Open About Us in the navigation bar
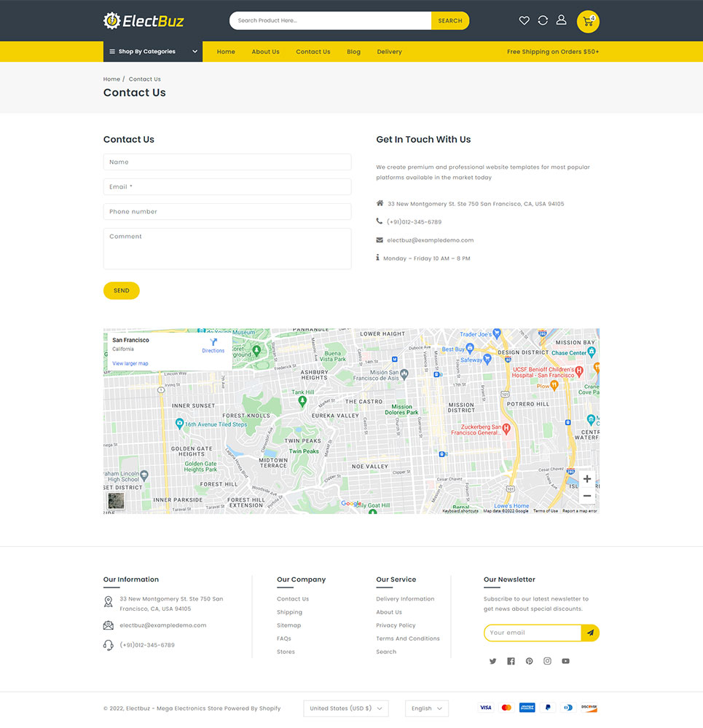 265,52
